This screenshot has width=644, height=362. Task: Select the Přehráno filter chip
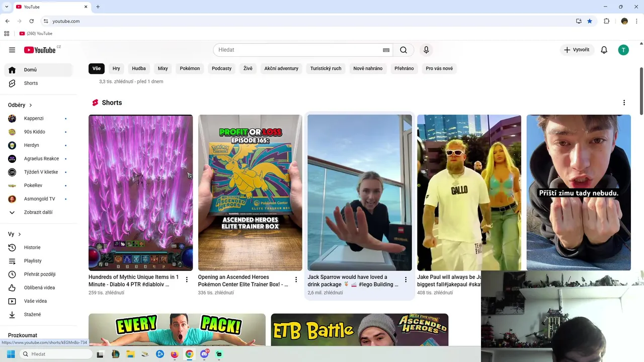pyautogui.click(x=404, y=68)
